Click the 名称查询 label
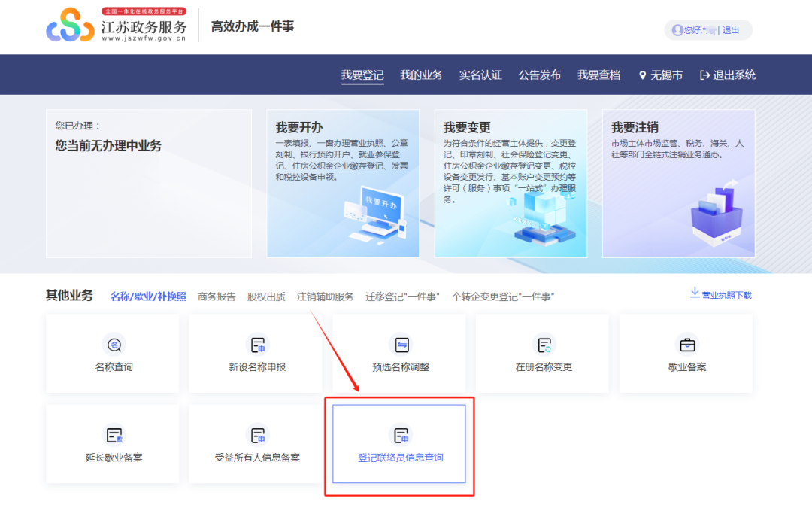The width and height of the screenshot is (812, 517). click(x=114, y=367)
